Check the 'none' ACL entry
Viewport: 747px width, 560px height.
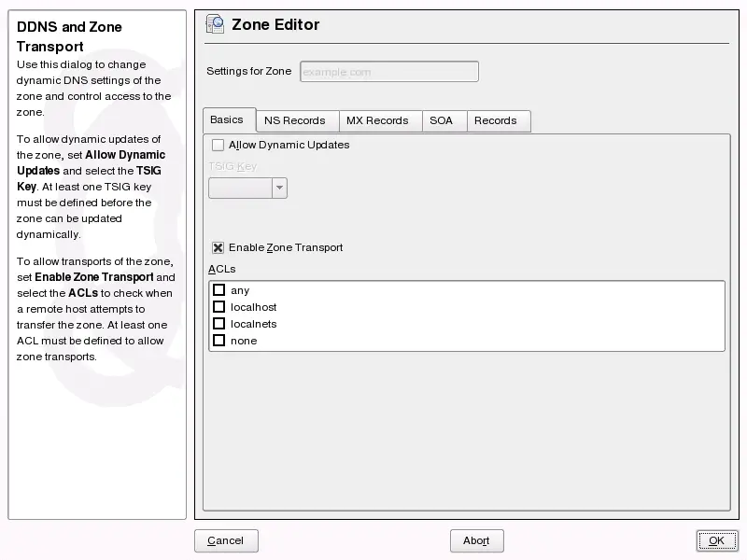pos(218,341)
